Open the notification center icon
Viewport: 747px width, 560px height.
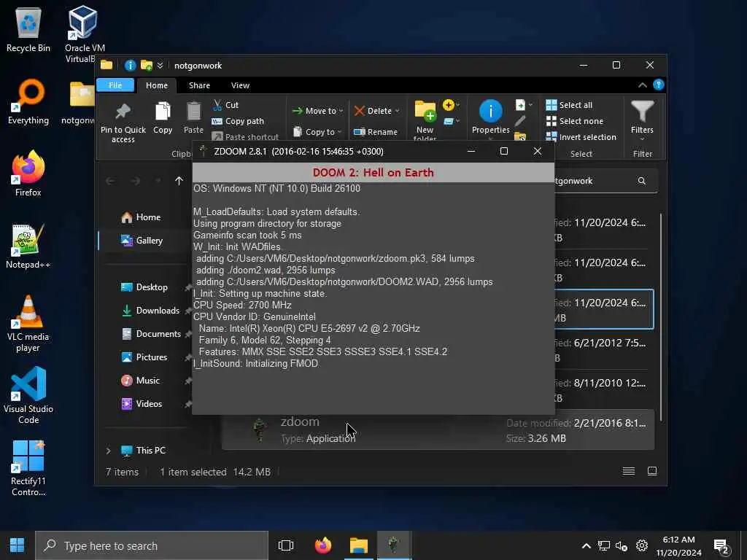(x=721, y=546)
